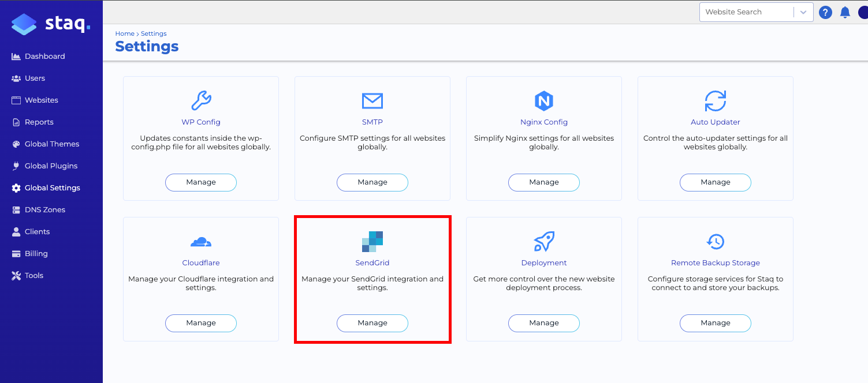This screenshot has width=868, height=383.
Task: Click the Deployment rocket icon
Action: click(x=543, y=241)
